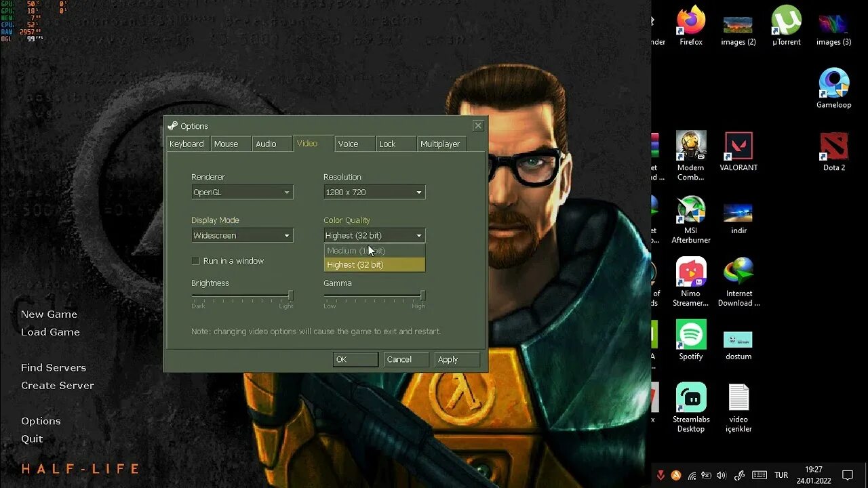Open the Multiplayer tab
The image size is (868, 488).
(x=442, y=144)
